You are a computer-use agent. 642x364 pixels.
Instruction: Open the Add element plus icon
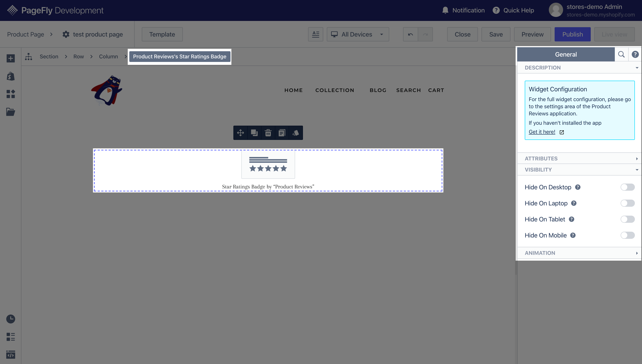(10, 59)
